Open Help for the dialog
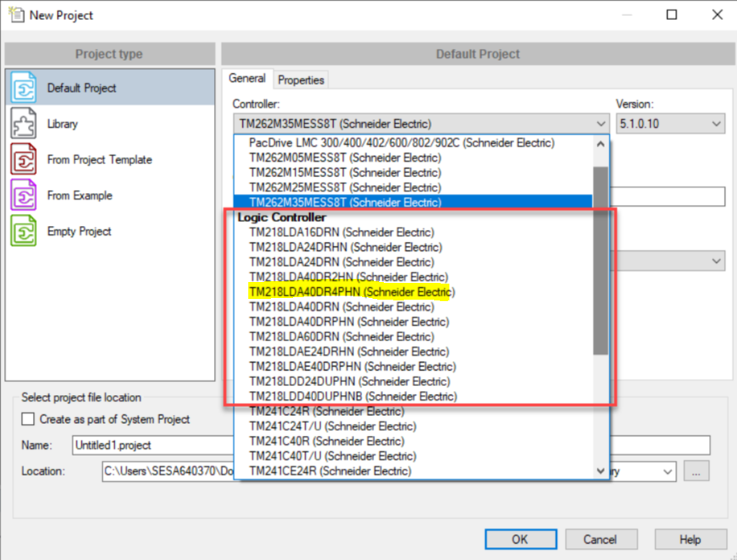The height and width of the screenshot is (560, 737). 691,539
